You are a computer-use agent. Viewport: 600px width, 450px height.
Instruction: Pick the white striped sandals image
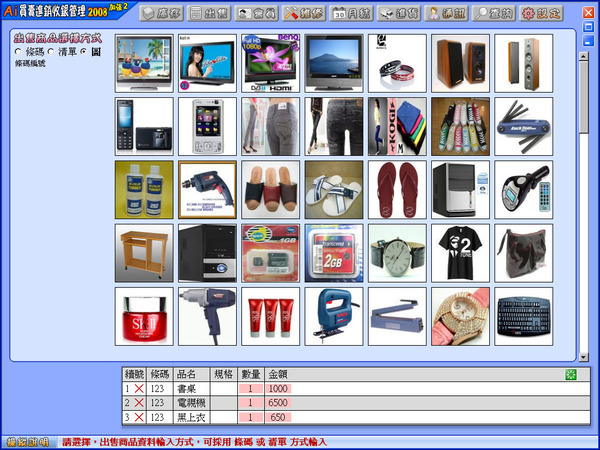pos(334,190)
